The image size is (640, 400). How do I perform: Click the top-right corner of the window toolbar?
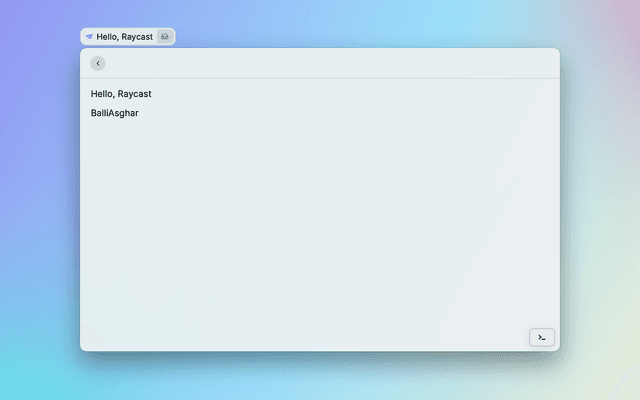point(545,63)
